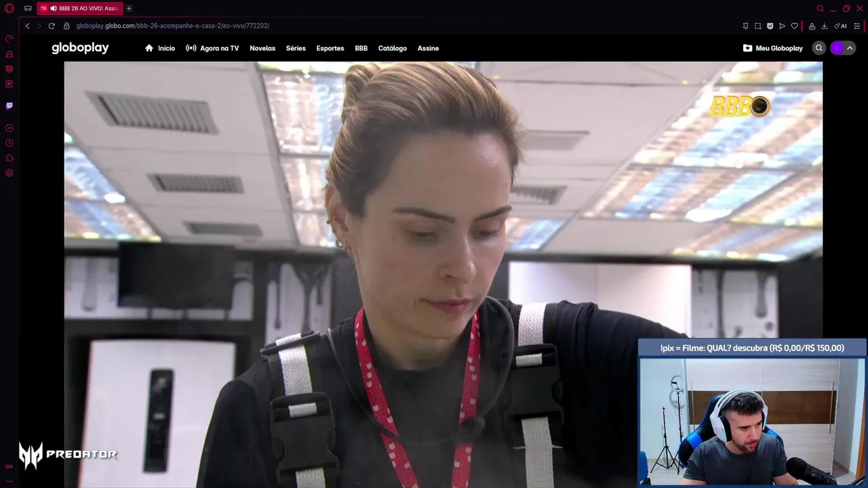
Task: Open Séries menu item
Action: tap(296, 48)
